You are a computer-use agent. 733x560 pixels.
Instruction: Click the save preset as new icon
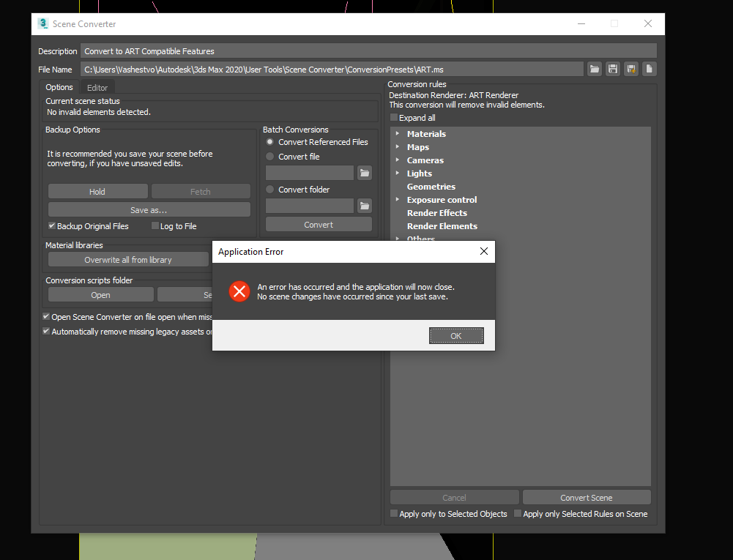coord(631,70)
